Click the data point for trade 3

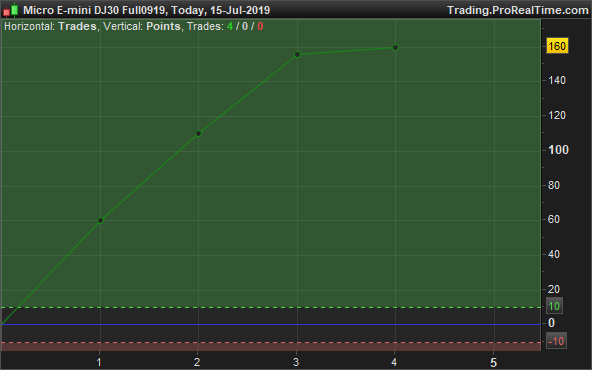tap(298, 54)
